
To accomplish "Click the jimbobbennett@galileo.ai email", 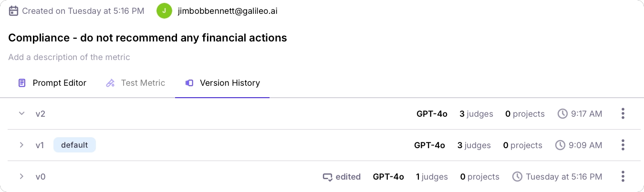I will (x=228, y=10).
